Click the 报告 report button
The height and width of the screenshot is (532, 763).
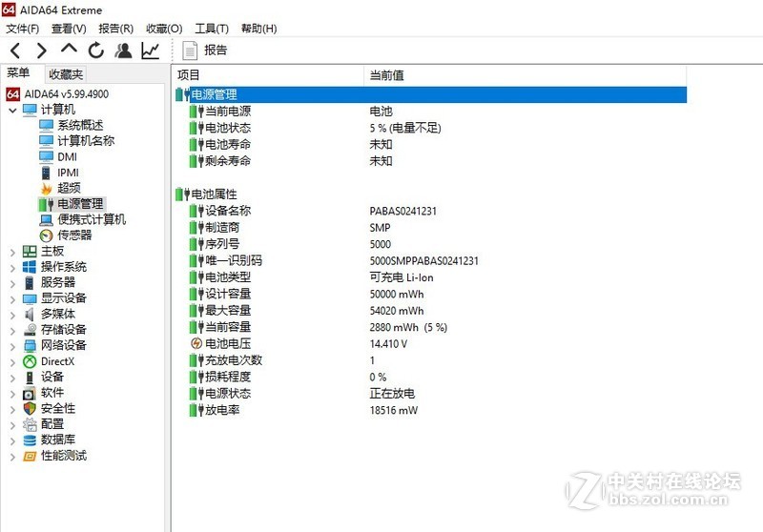pyautogui.click(x=204, y=51)
